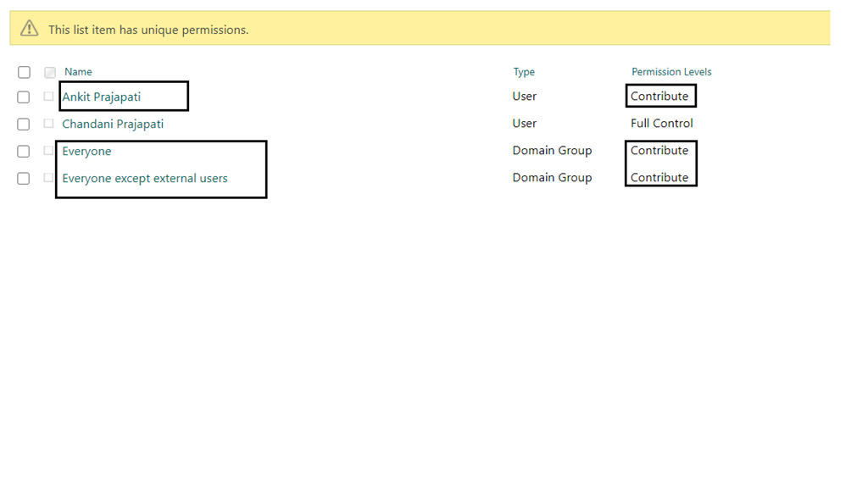Sort by Permission Levels column header

point(671,71)
